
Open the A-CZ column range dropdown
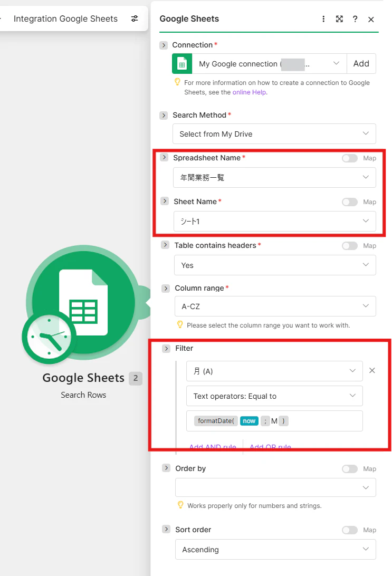pos(275,306)
